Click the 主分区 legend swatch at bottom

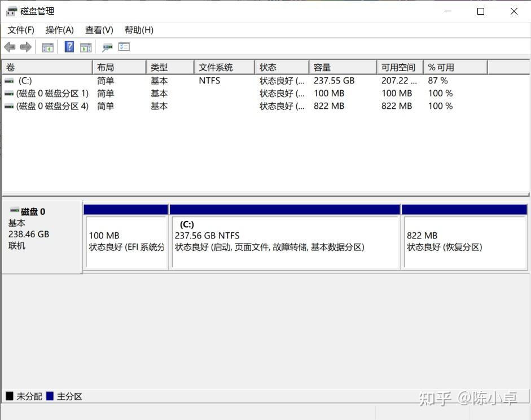51,396
